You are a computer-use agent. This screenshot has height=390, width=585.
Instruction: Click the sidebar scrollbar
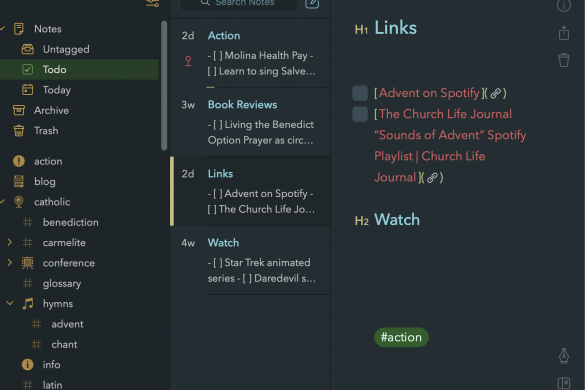click(164, 86)
